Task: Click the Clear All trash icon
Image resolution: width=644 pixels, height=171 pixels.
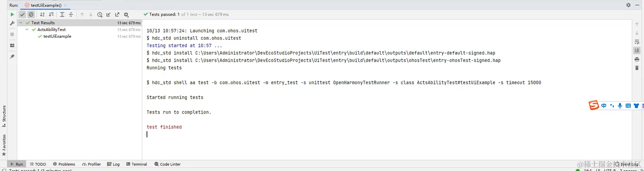Action: pyautogui.click(x=637, y=68)
